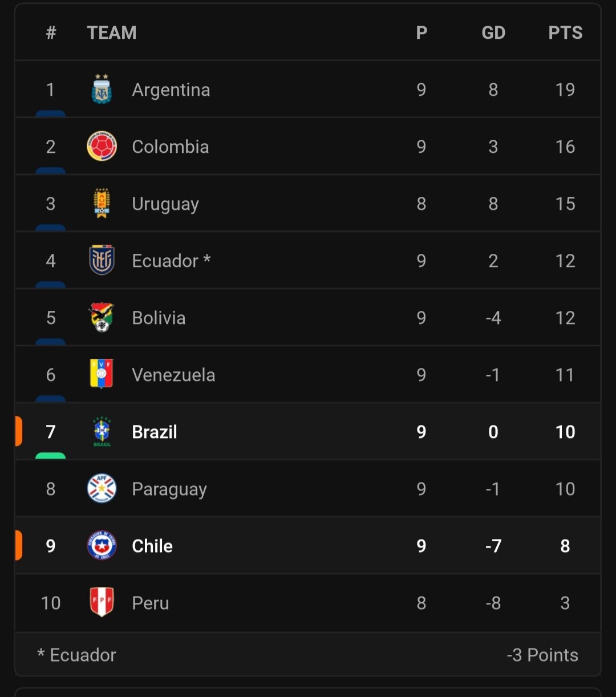This screenshot has width=616, height=697.
Task: Tap the Ecuador -3 Points footnote
Action: pyautogui.click(x=308, y=655)
